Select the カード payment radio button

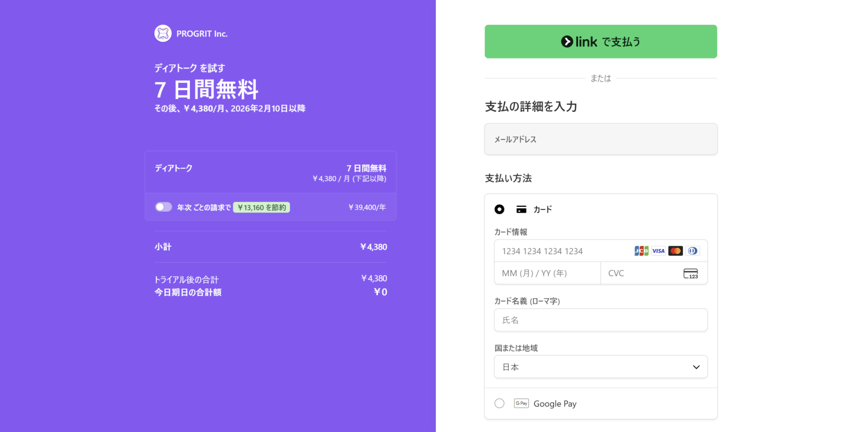(499, 209)
